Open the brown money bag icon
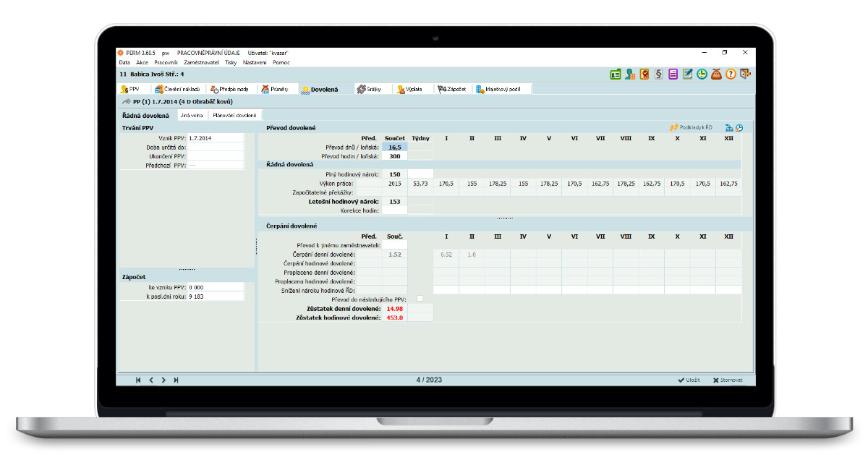Screen dimensions: 868x465 [716, 74]
